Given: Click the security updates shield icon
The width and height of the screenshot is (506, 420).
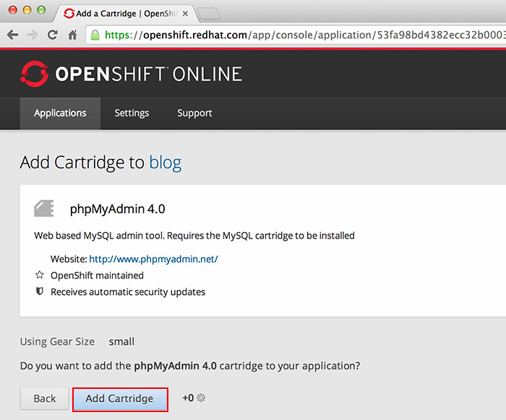Looking at the screenshot, I should pyautogui.click(x=39, y=291).
